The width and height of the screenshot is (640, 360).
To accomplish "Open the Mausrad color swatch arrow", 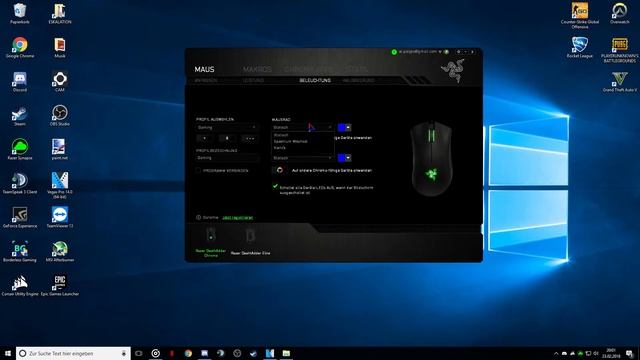I will click(348, 128).
